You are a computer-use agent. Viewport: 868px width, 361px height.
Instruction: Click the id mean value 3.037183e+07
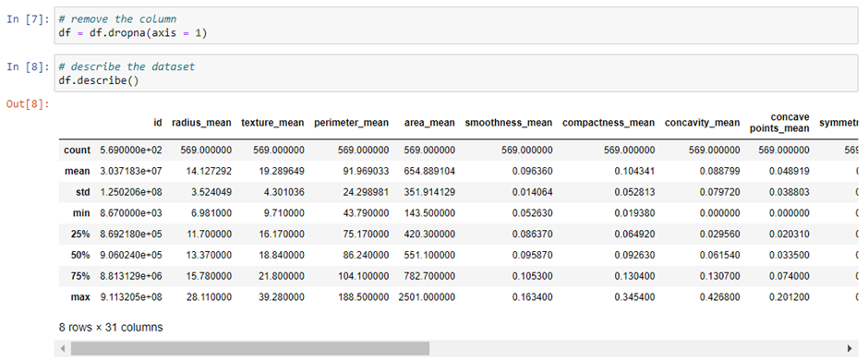point(131,172)
